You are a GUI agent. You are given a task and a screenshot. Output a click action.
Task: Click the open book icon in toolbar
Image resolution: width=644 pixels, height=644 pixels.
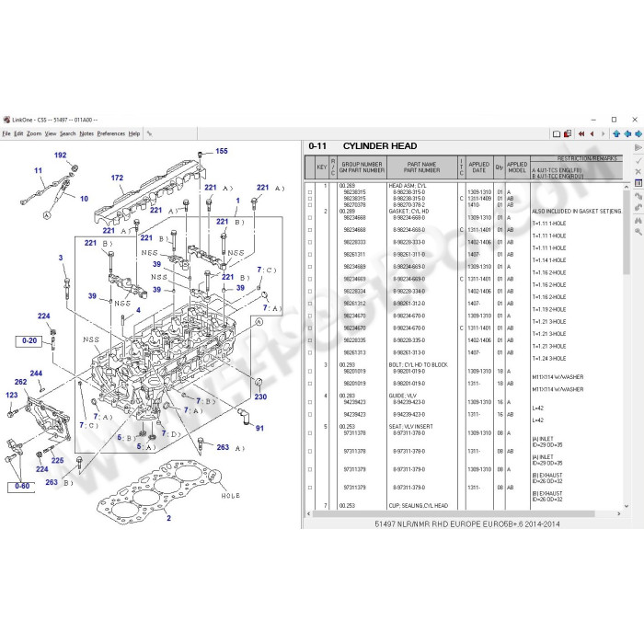pos(557,134)
